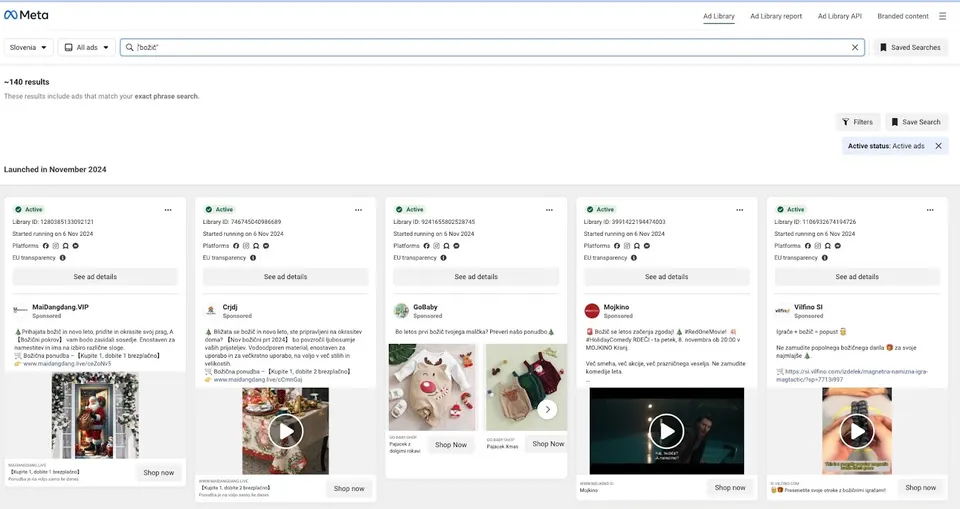The image size is (960, 509).
Task: Open more options on MaiDangdang.VIP ad card
Action: point(168,210)
